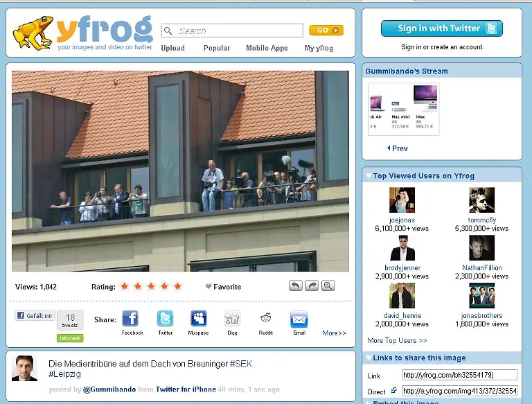The image size is (532, 404).
Task: Expand the Embed this image section
Action: [369, 402]
